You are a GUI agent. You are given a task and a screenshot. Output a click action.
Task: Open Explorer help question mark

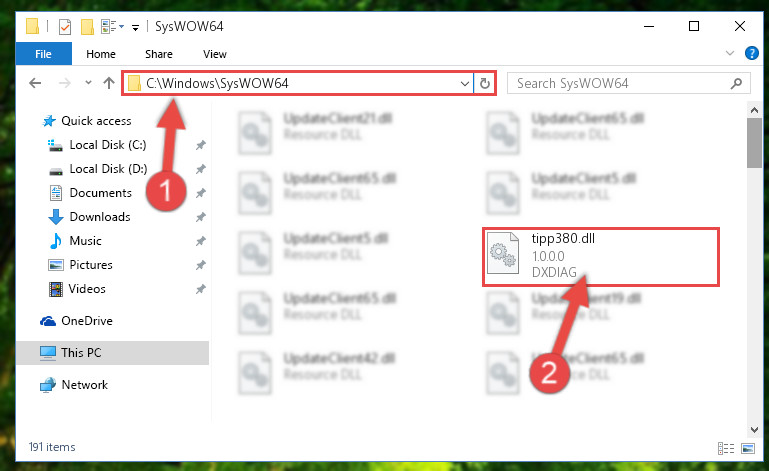[751, 53]
